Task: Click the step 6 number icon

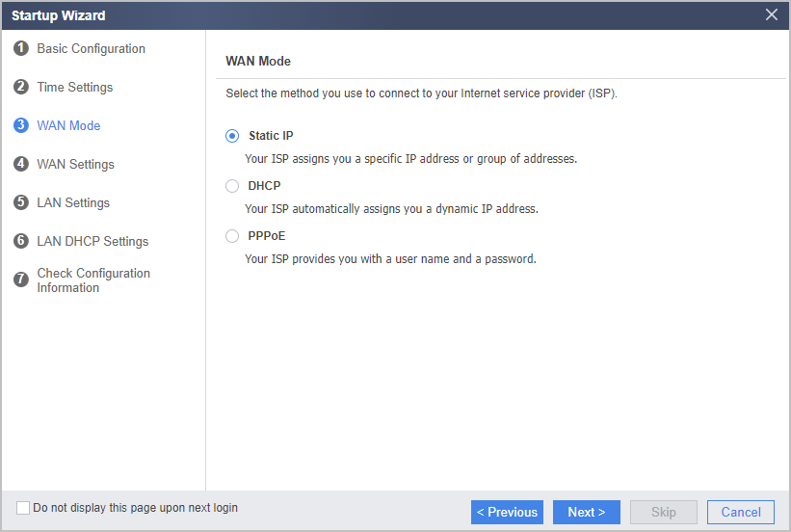Action: [x=20, y=241]
